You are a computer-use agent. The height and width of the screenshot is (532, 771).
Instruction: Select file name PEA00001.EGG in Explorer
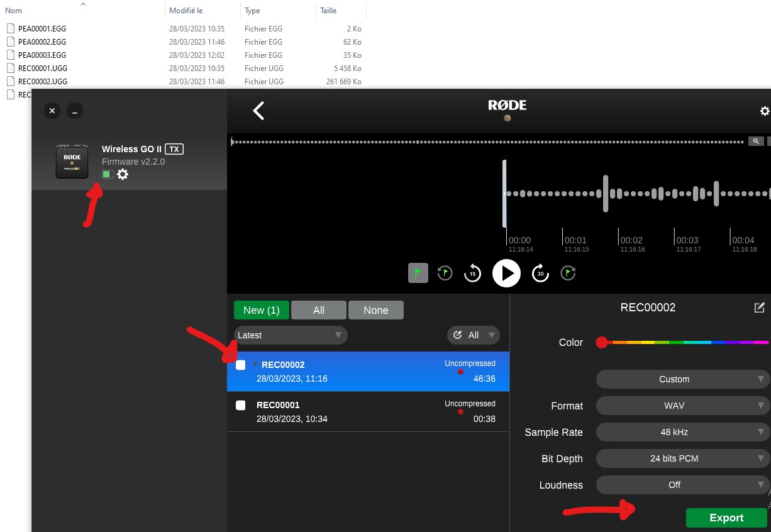click(42, 28)
